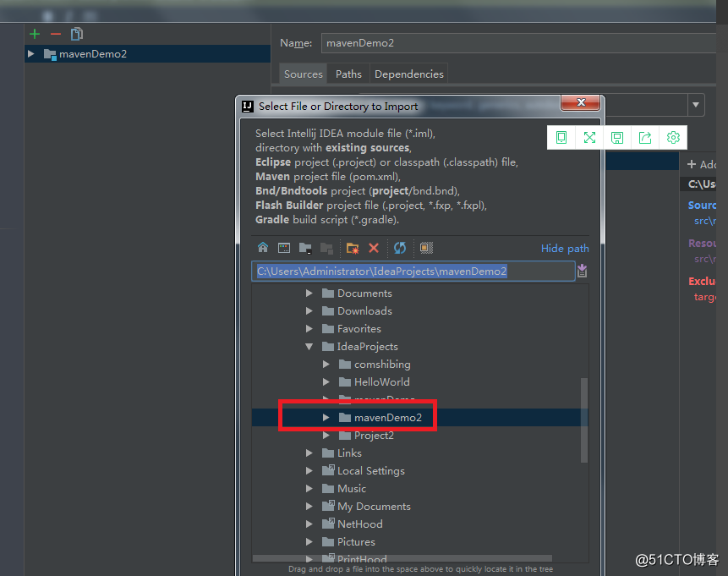Viewport: 728px width, 576px height.
Task: Expand the Pictures folder
Action: click(x=309, y=541)
